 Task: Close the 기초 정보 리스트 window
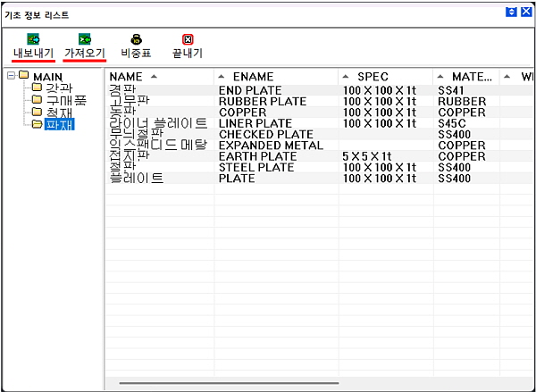[x=526, y=13]
